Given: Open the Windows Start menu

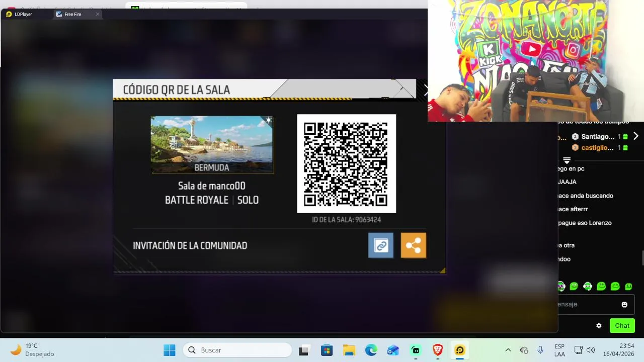Looking at the screenshot, I should pos(170,350).
